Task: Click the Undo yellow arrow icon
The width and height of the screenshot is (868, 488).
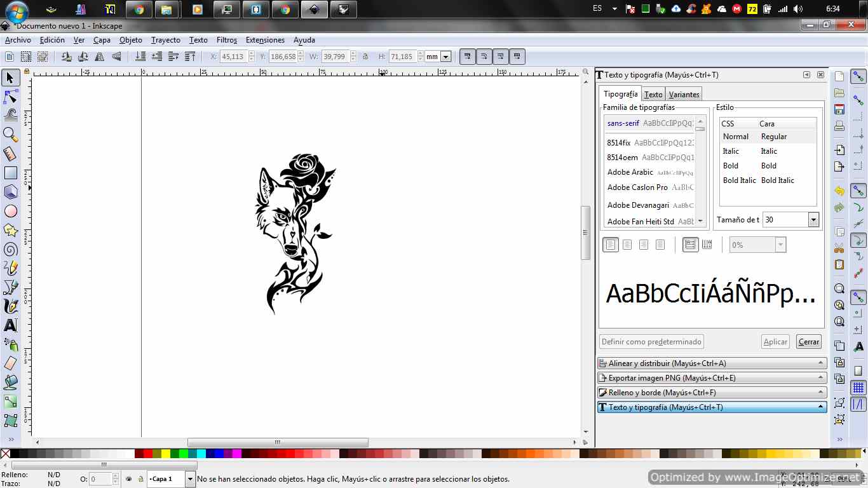Action: (839, 191)
